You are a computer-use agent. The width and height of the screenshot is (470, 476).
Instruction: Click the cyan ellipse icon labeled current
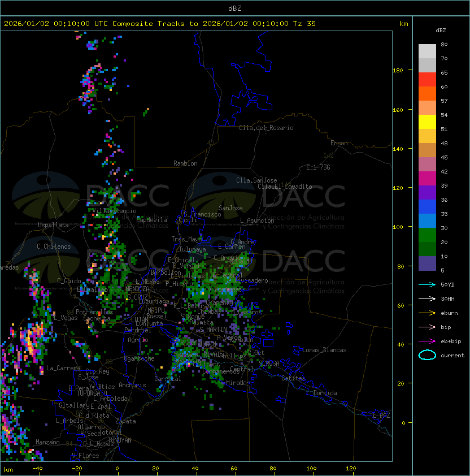pyautogui.click(x=427, y=355)
